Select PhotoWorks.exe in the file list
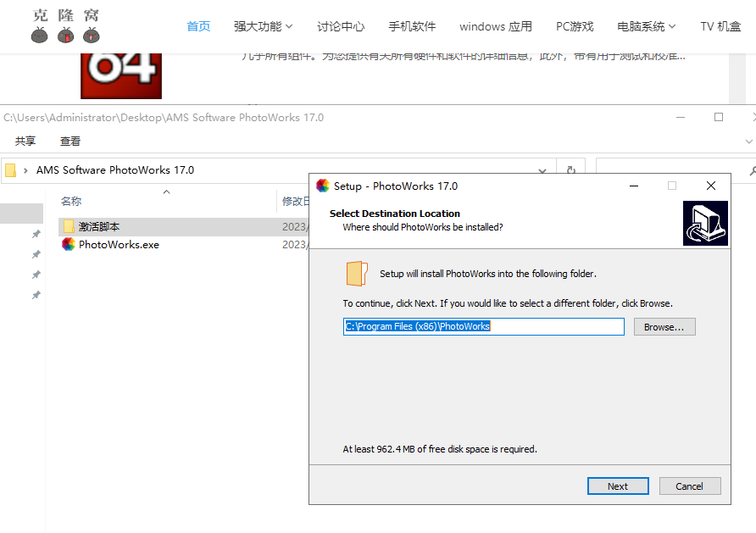The width and height of the screenshot is (756, 533). point(119,245)
